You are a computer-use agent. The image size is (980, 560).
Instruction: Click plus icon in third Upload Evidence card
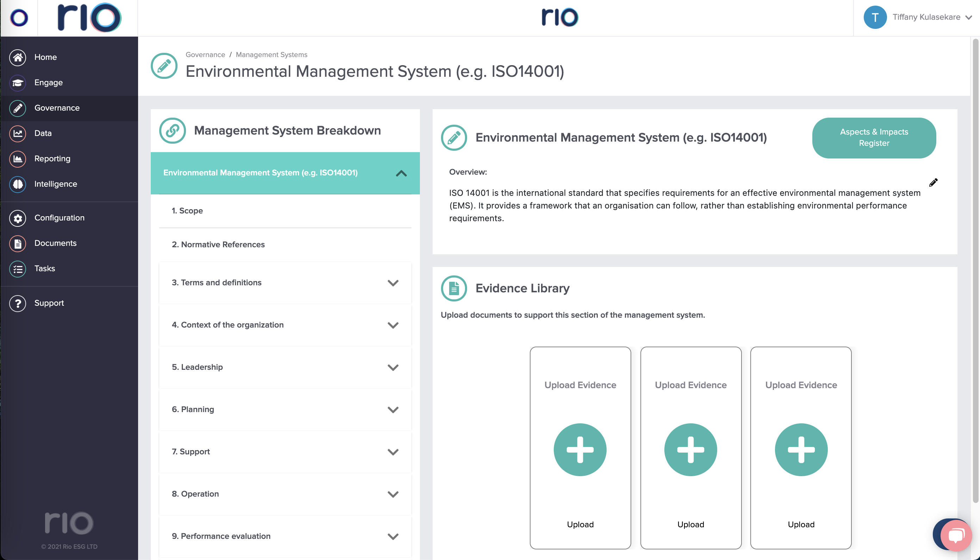click(x=801, y=450)
